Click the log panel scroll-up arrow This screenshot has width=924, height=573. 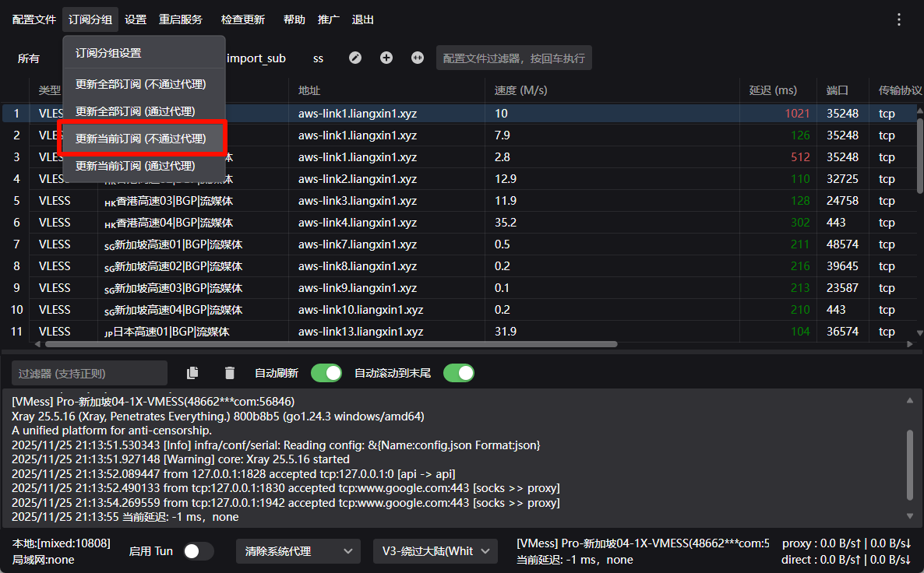(909, 401)
